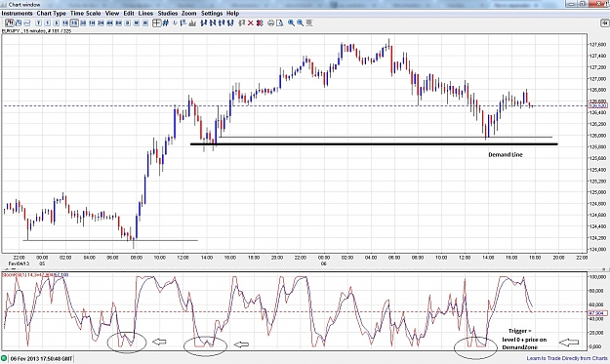
Task: Toggle the crosshair cursor tool
Action: point(156,23)
